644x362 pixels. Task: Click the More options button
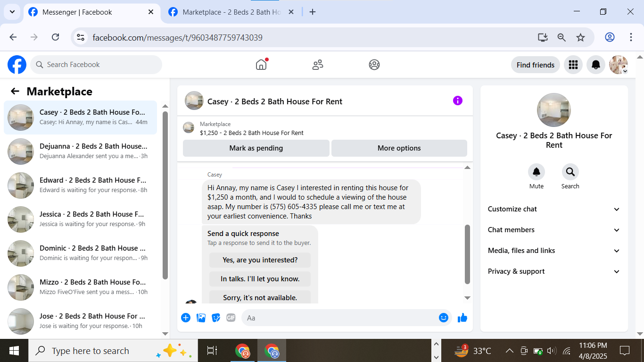399,148
